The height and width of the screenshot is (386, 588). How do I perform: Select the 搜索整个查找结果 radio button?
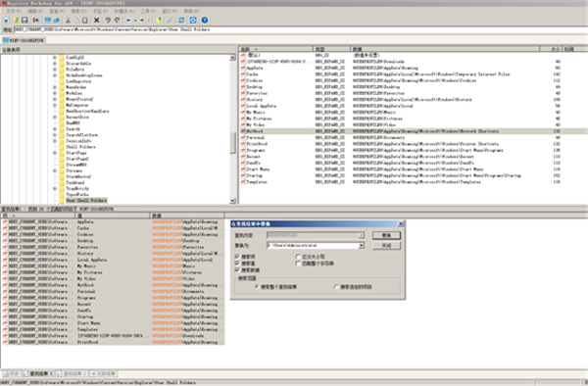257,287
